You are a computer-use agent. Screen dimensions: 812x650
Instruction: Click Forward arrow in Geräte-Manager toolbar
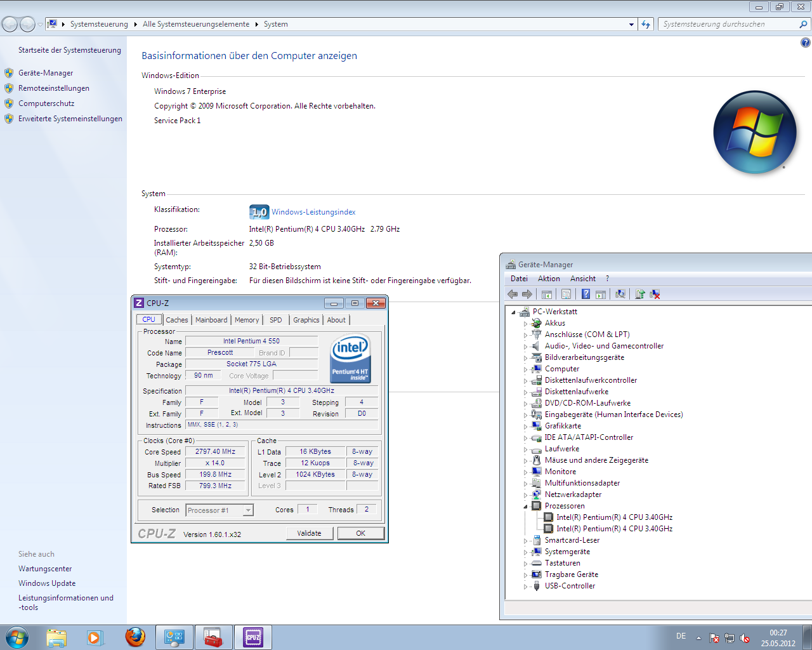click(x=527, y=294)
